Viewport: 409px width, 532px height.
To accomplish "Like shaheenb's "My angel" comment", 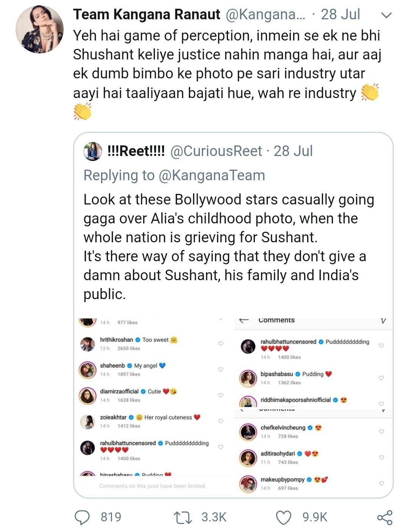I will [x=221, y=369].
